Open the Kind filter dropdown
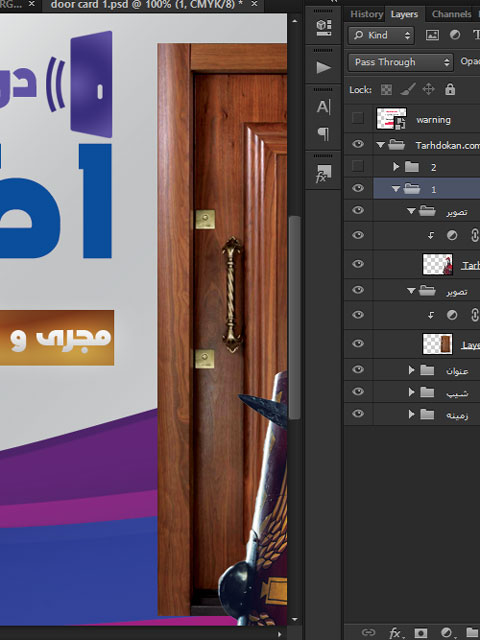The image size is (480, 640). click(x=381, y=35)
